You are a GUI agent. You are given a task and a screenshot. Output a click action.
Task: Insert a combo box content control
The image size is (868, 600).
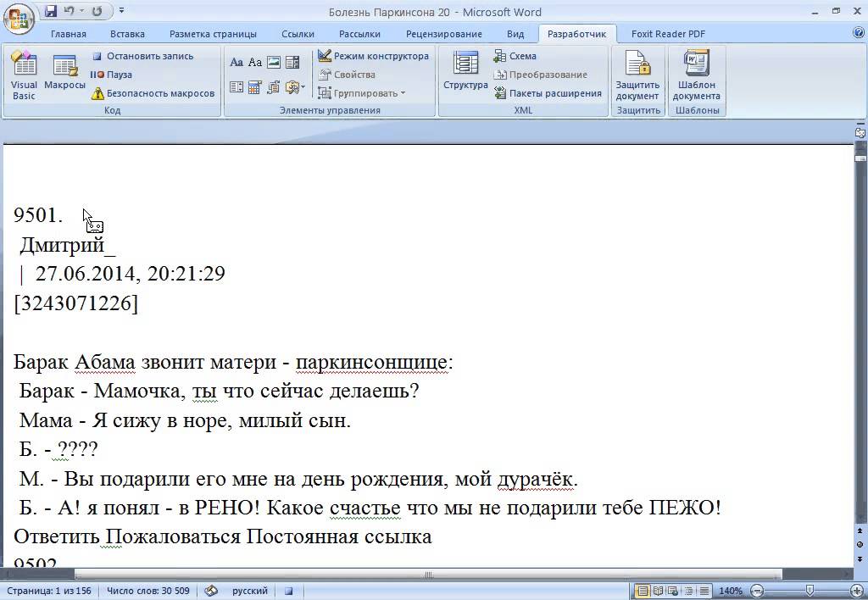click(x=292, y=62)
